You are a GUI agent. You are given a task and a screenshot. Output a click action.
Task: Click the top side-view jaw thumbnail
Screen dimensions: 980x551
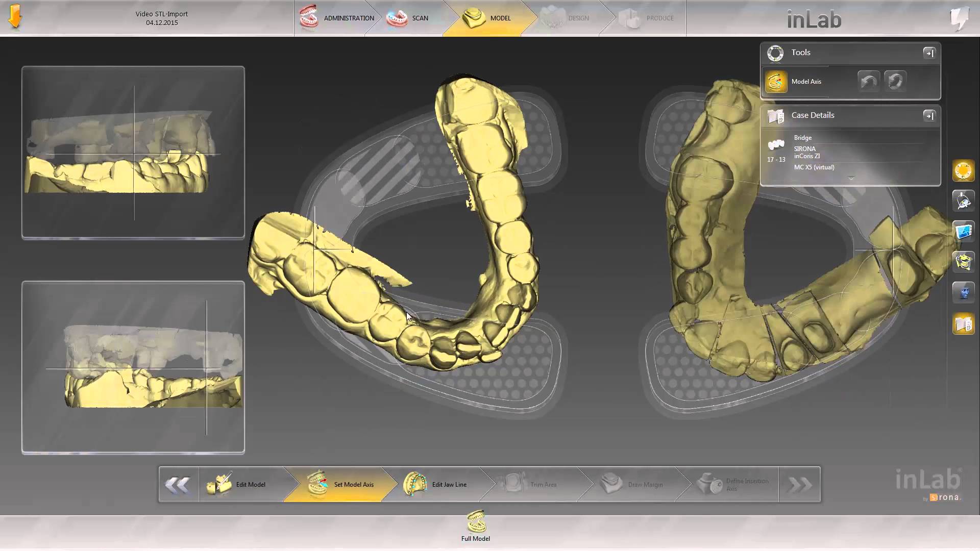coord(133,152)
